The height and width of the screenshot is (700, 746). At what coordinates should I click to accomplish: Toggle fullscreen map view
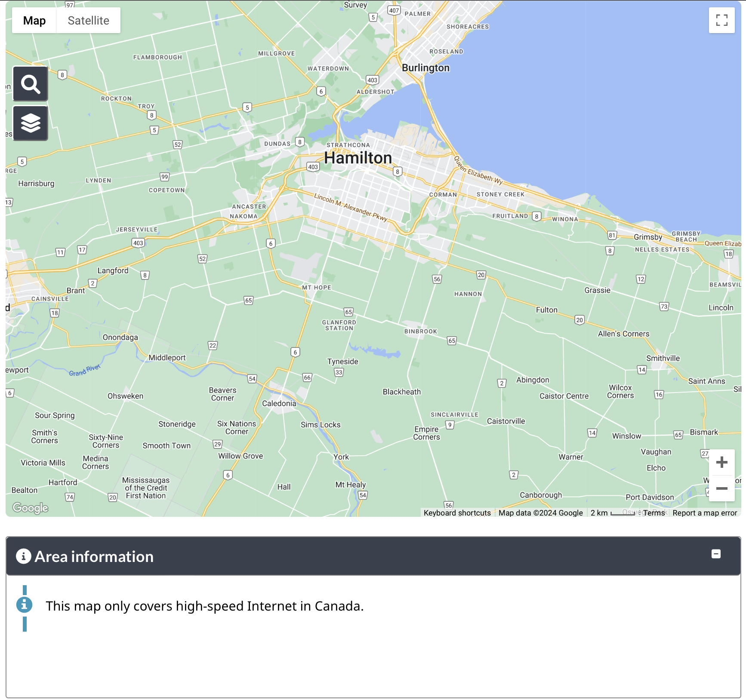pos(721,20)
